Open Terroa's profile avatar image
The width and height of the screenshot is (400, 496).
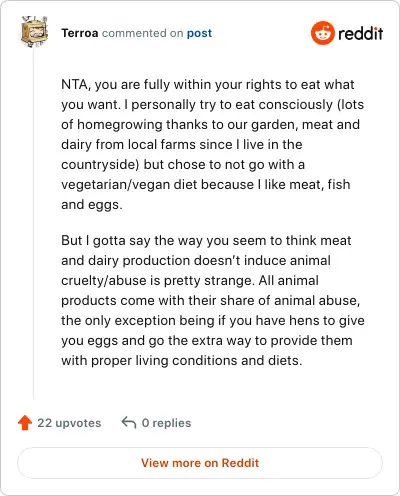[34, 32]
